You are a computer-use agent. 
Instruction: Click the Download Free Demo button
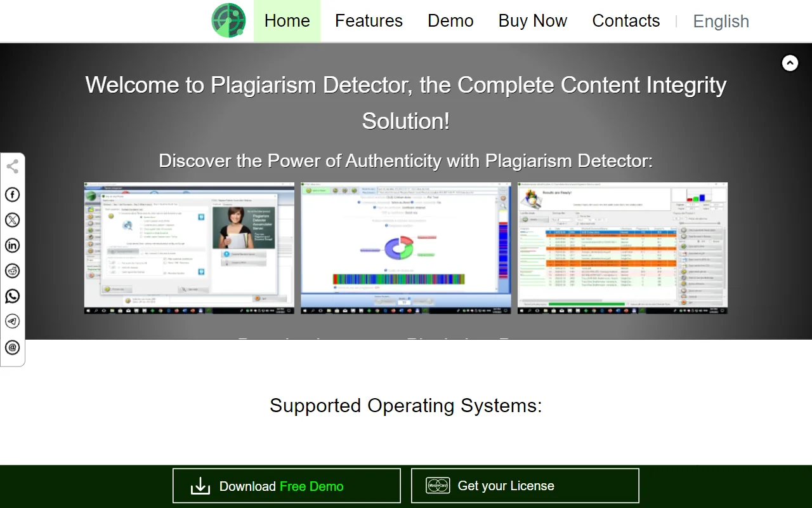pos(287,486)
